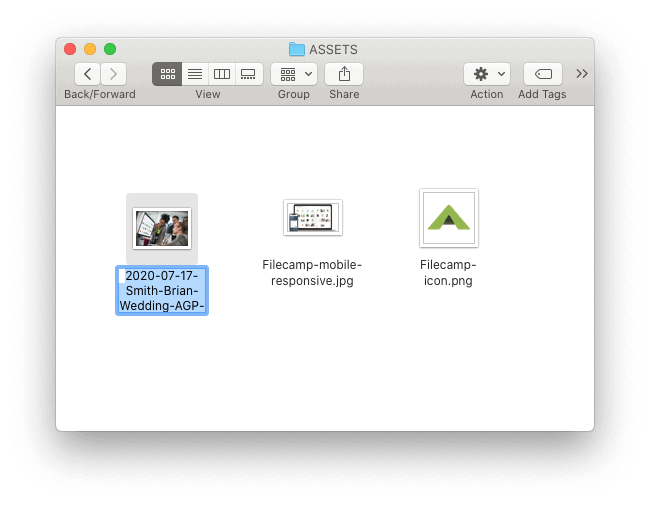Open the Action gear menu
This screenshot has height=505, width=650.
(x=487, y=74)
